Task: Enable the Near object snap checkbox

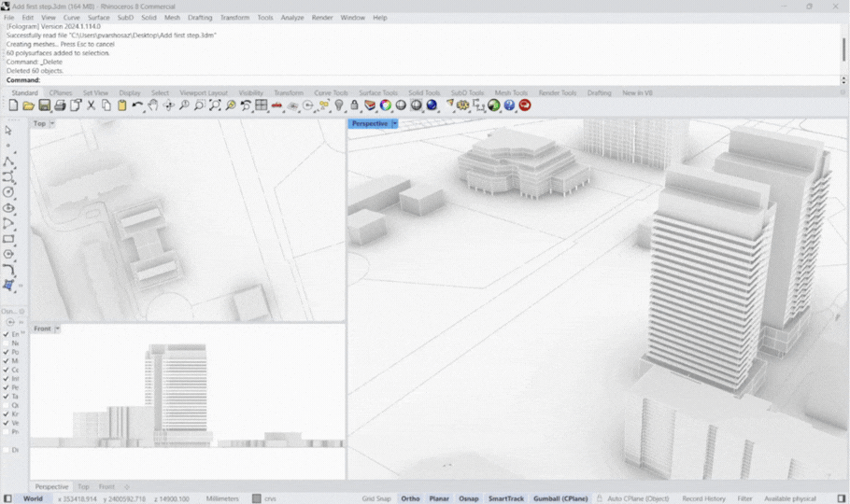Action: point(6,343)
